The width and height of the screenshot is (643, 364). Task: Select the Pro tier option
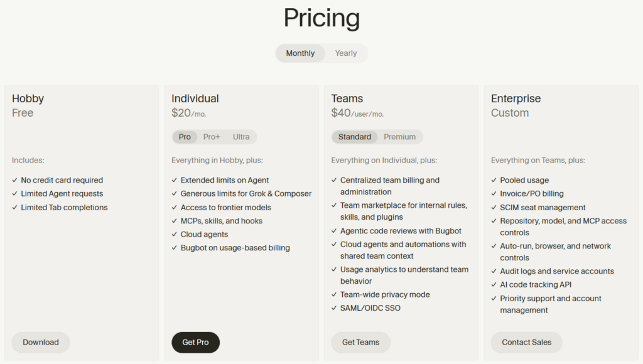coord(185,137)
